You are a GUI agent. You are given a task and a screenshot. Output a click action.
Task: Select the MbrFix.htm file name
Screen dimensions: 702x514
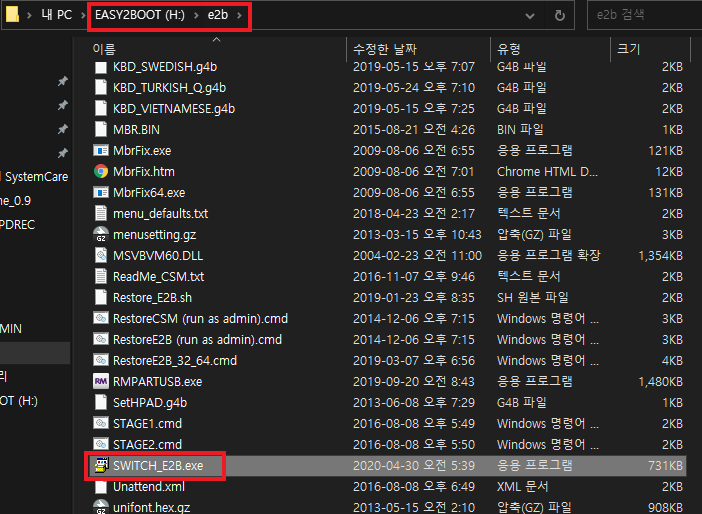click(144, 172)
